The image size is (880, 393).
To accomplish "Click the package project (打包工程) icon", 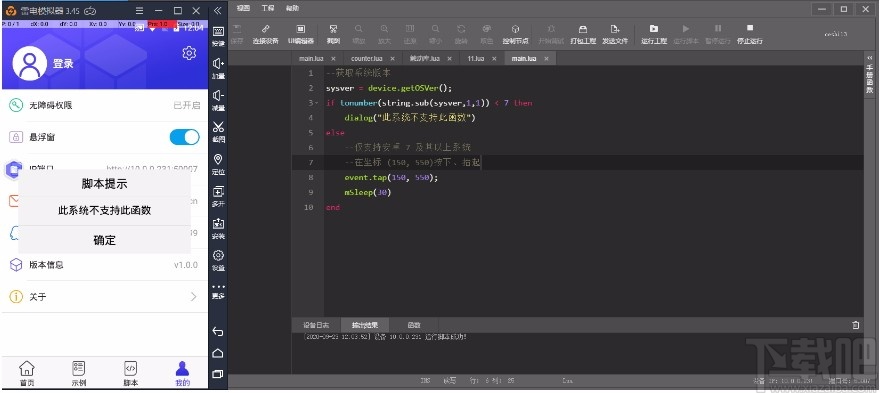I will (x=583, y=34).
